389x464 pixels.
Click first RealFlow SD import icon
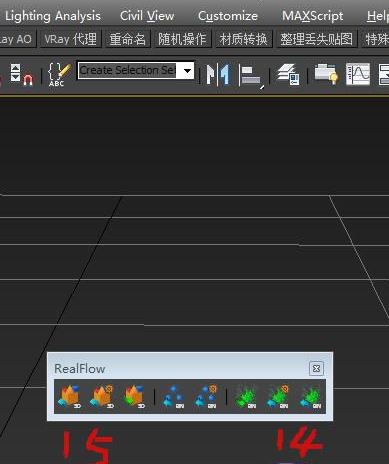70,397
